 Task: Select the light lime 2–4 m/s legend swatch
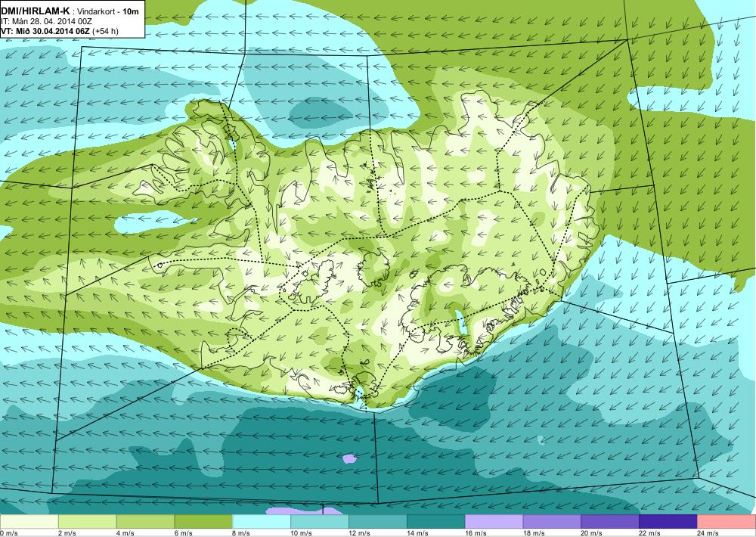[87, 522]
